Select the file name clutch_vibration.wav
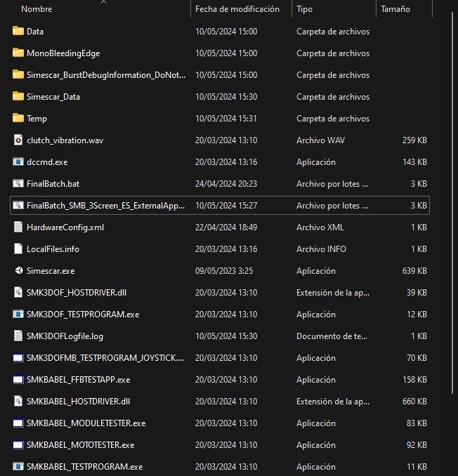 (65, 140)
